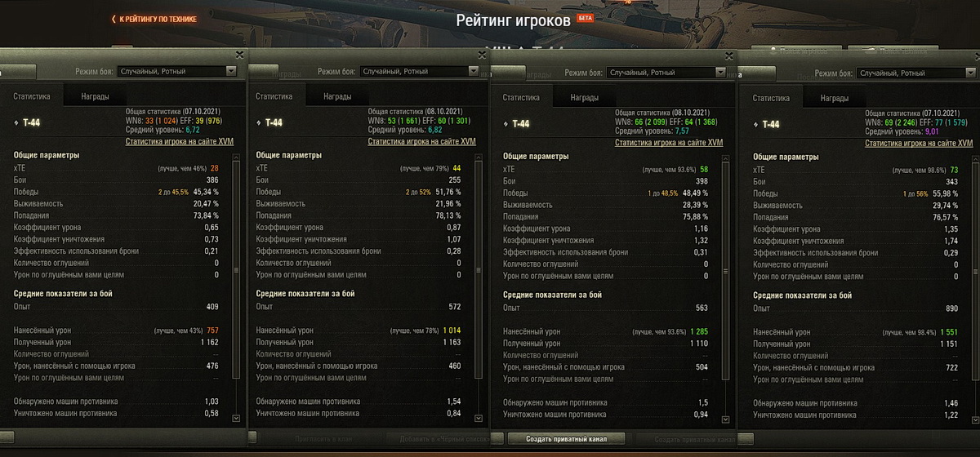Select the Статистика tab in the fourth window
This screenshot has height=457, width=980.
pyautogui.click(x=770, y=98)
